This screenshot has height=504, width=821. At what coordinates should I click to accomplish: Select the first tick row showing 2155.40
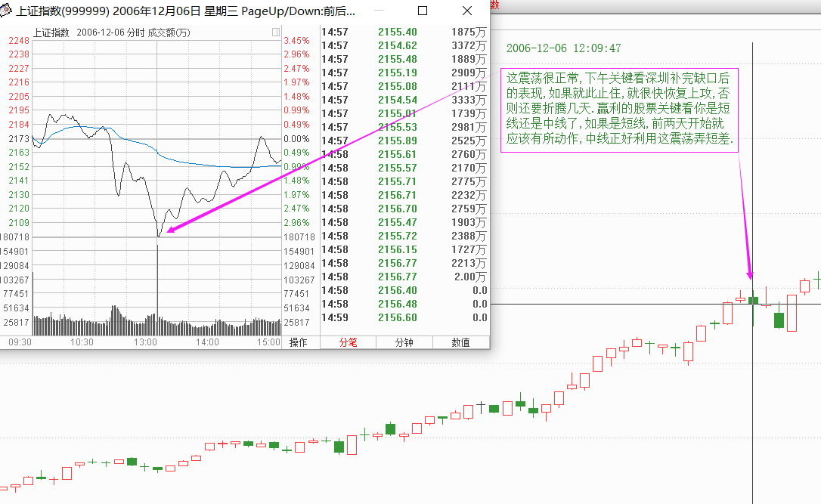click(x=404, y=32)
